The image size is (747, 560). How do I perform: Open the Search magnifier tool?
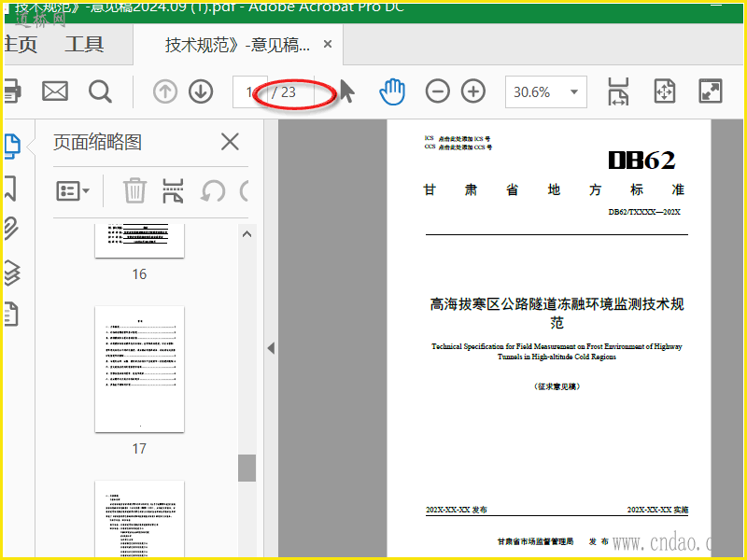(100, 91)
